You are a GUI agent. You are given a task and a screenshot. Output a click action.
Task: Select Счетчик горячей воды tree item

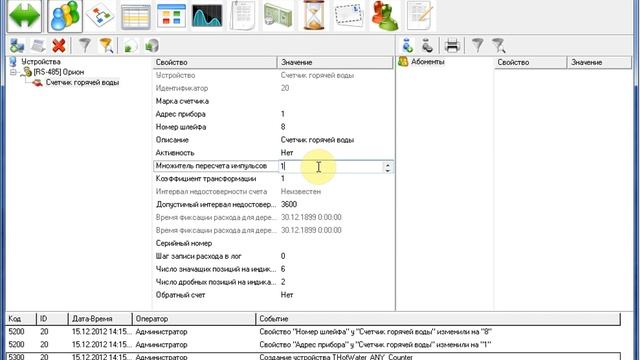(82, 82)
